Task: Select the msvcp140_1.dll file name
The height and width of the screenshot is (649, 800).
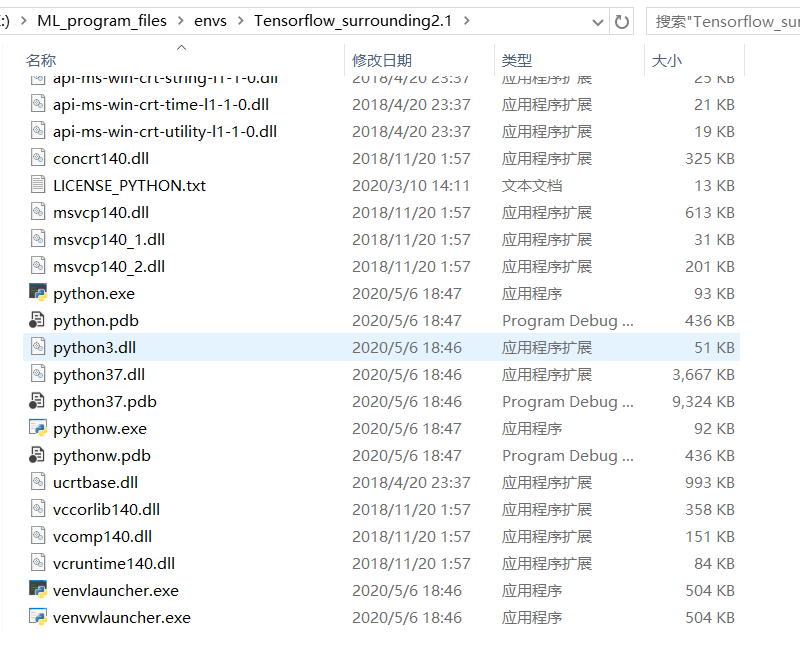Action: [109, 240]
